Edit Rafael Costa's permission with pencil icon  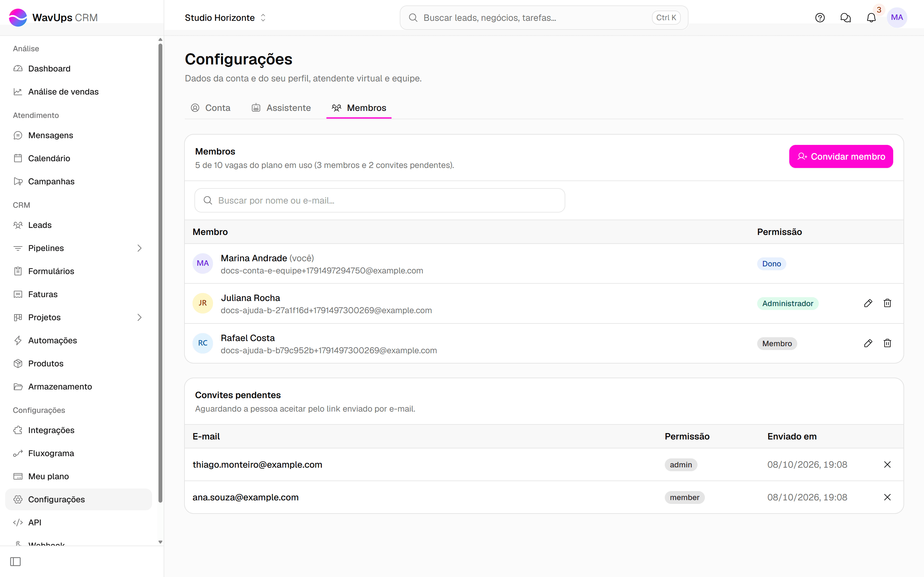pyautogui.click(x=868, y=343)
